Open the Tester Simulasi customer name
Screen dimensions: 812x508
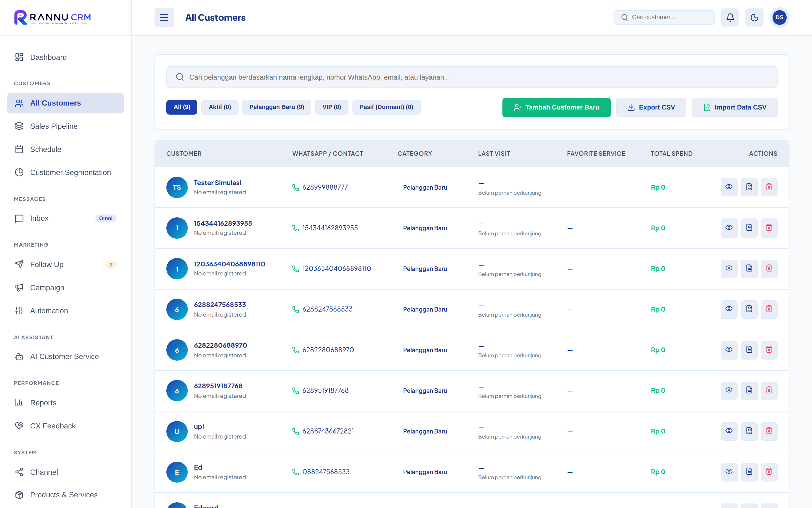tap(217, 183)
